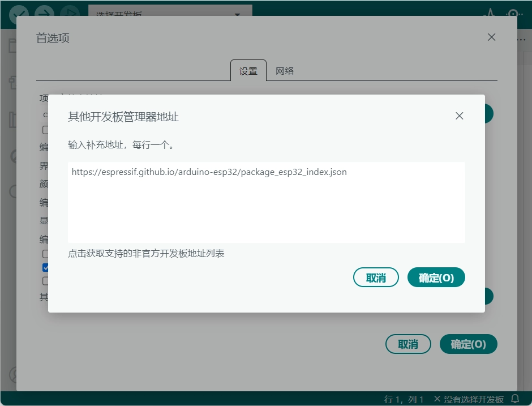Start debugging with the play-bug toolbar icon

[x=70, y=14]
